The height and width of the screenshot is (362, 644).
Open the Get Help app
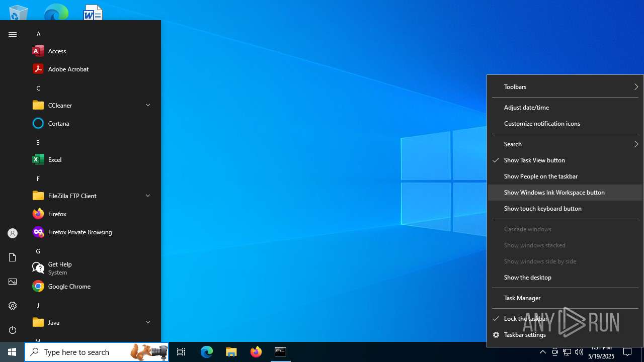[x=93, y=268]
